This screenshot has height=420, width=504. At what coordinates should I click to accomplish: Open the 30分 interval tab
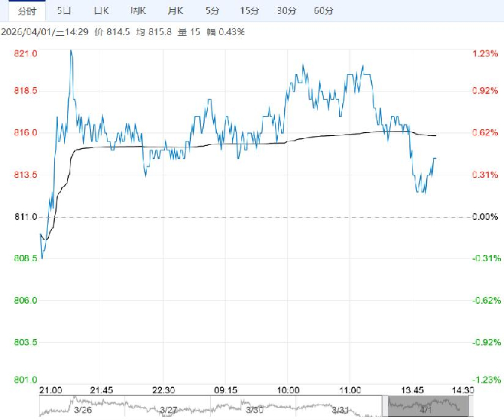[x=286, y=11]
